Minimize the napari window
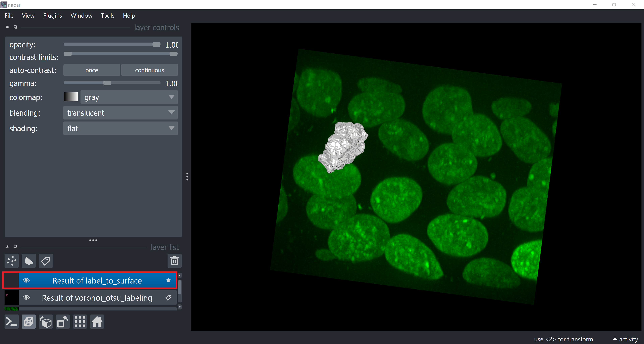The height and width of the screenshot is (344, 644). point(595,5)
